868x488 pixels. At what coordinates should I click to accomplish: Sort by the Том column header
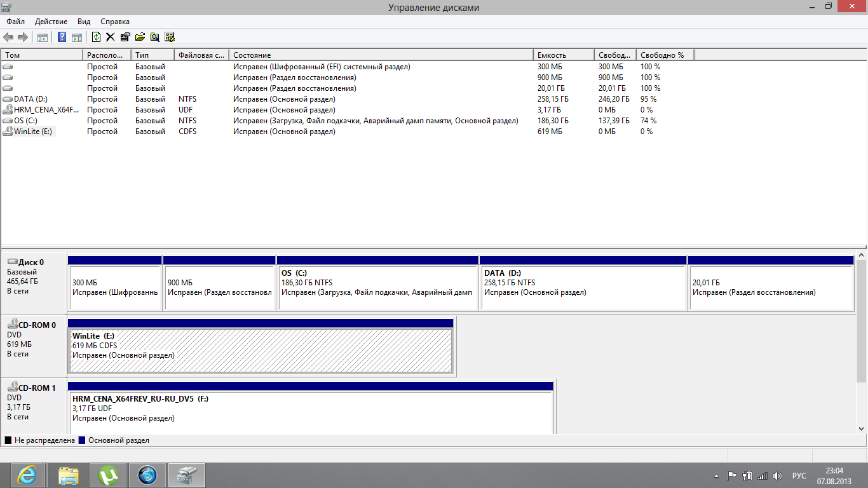point(42,55)
